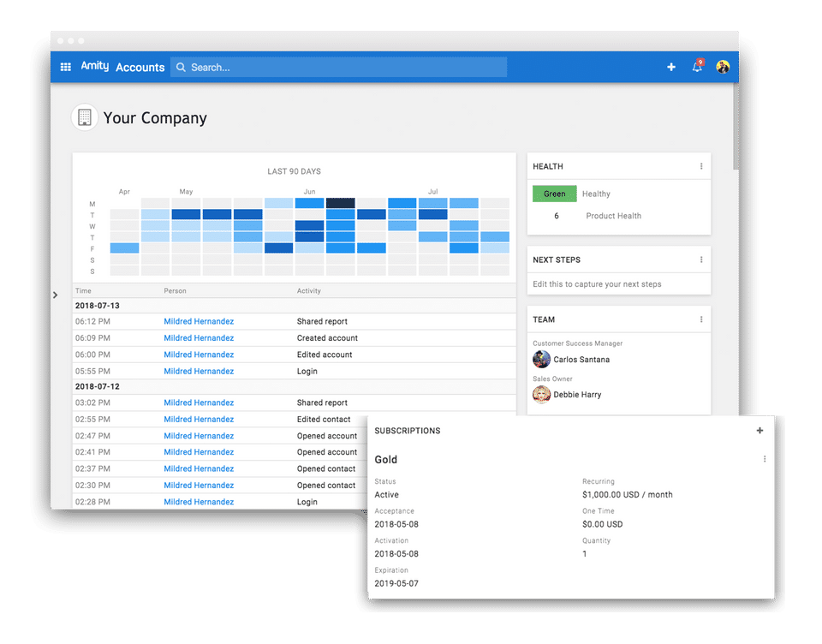
Task: Expand the left sidebar chevron
Action: (x=55, y=295)
